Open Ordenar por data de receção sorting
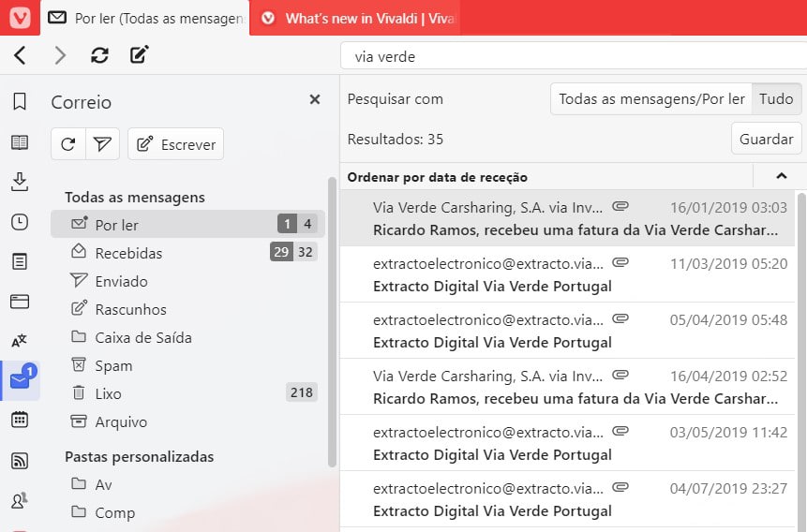Image resolution: width=807 pixels, height=532 pixels. click(x=437, y=177)
